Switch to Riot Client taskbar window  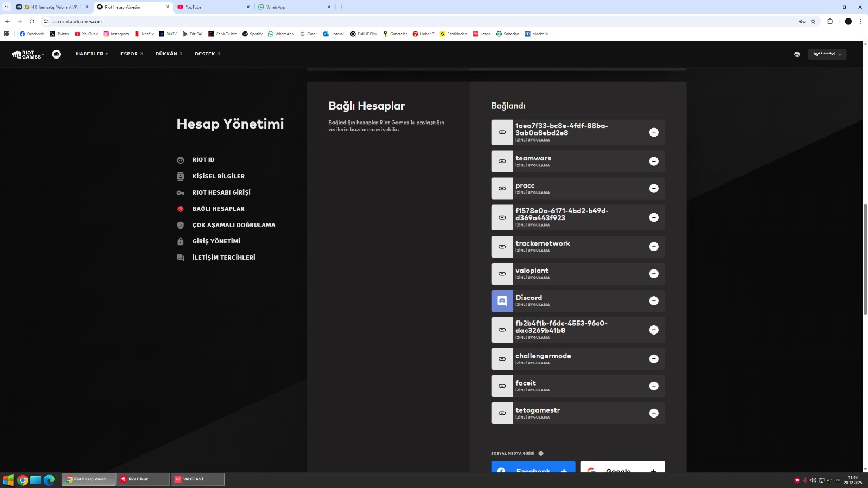[143, 479]
